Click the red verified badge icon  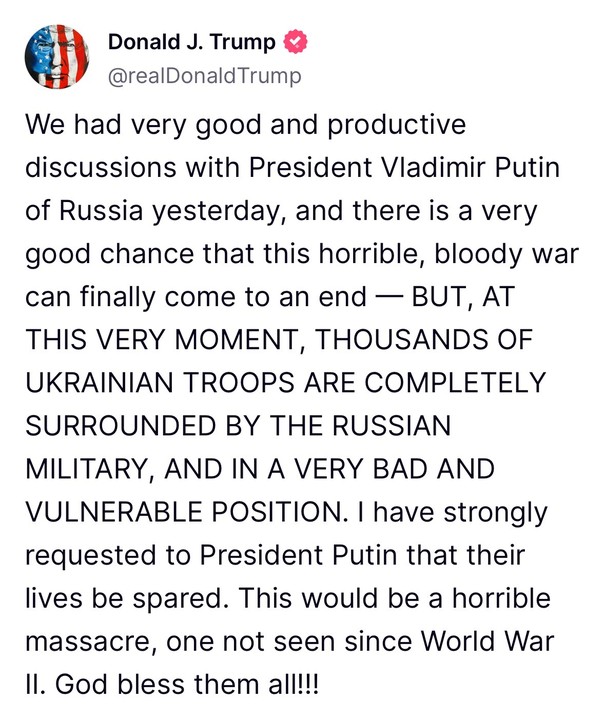click(295, 43)
